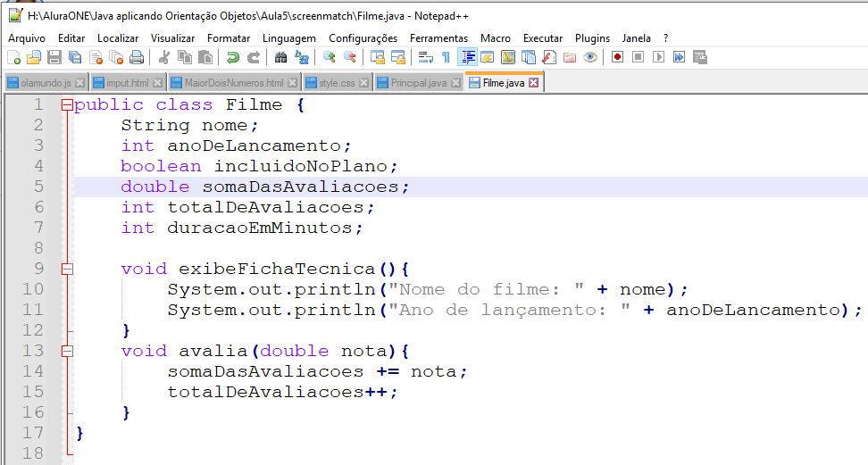The height and width of the screenshot is (465, 868).
Task: Click the New file icon
Action: click(13, 57)
